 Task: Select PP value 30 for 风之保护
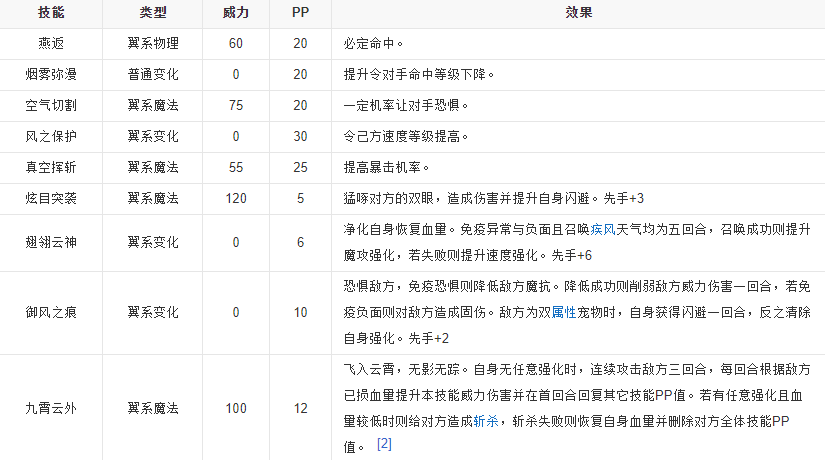300,136
